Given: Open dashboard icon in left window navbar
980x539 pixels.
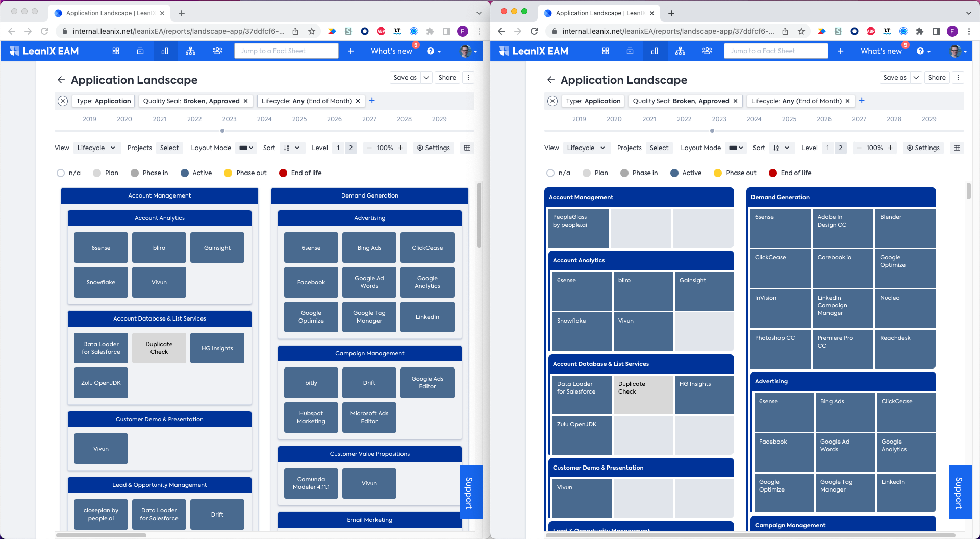Looking at the screenshot, I should (116, 51).
